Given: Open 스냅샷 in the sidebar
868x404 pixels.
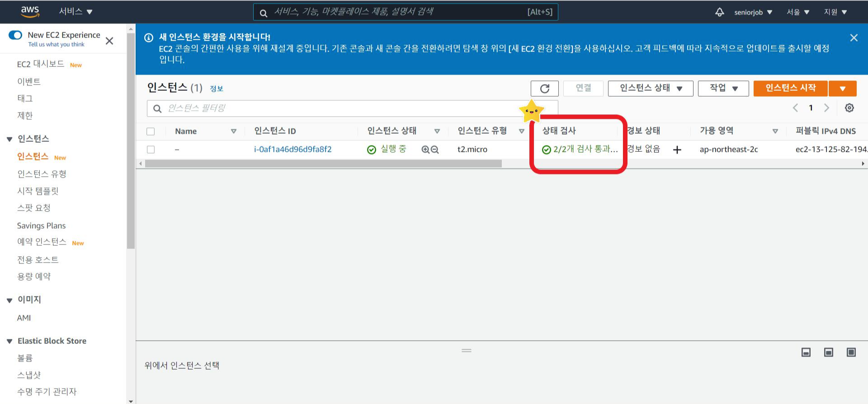Looking at the screenshot, I should click(29, 375).
